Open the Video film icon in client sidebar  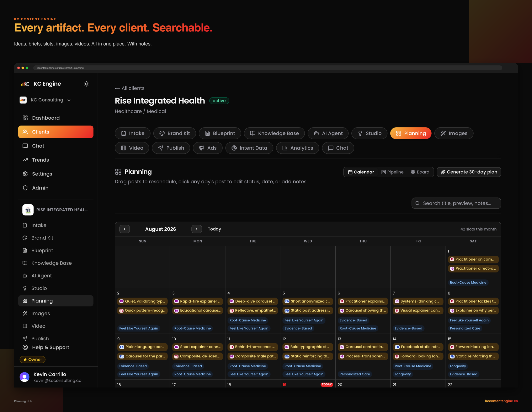click(x=25, y=326)
